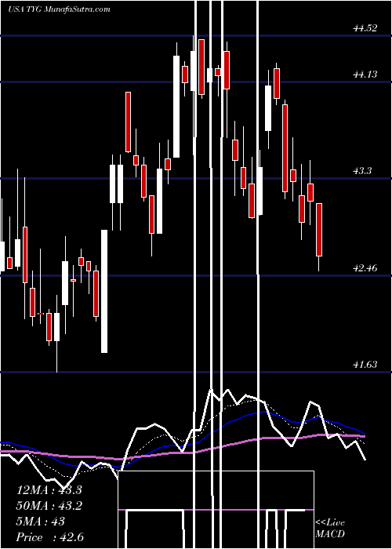Click the 12MA : 43.3 readout

click(49, 490)
